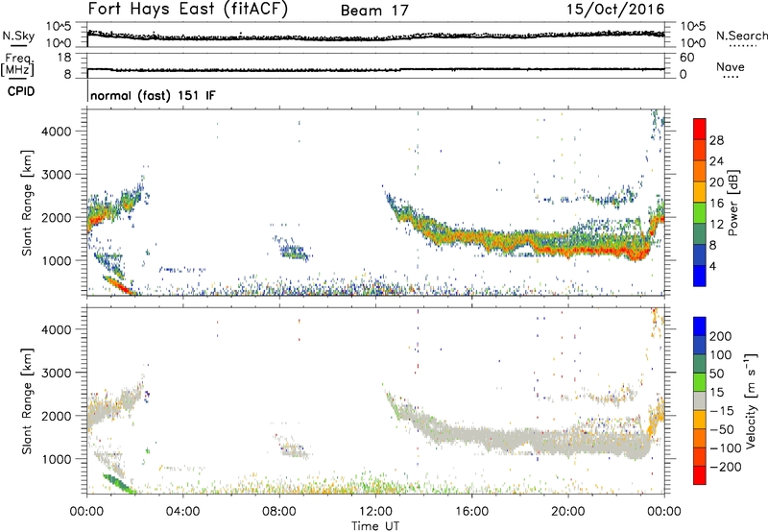The image size is (768, 532).
Task: Click the "-100" label on Velocity colorbar
Action: pos(726,448)
